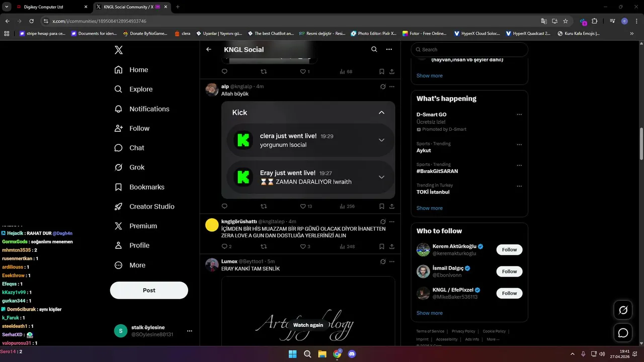Open Chrome tab search dropdown
Screen dimensions: 644x362
pyautogui.click(x=7, y=7)
